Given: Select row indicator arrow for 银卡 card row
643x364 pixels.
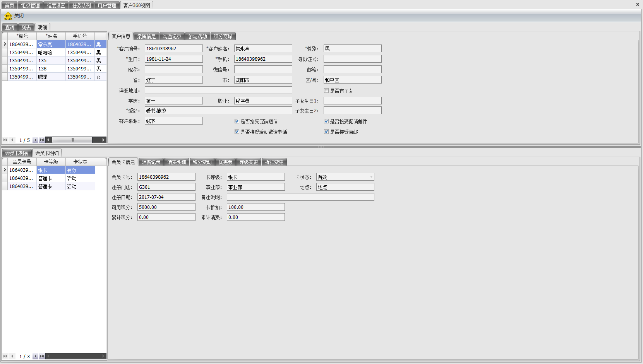Looking at the screenshot, I should (x=5, y=170).
